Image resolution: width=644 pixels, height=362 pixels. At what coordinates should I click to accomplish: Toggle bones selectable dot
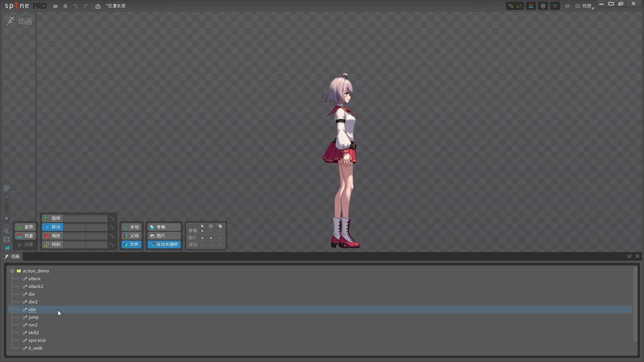click(202, 231)
